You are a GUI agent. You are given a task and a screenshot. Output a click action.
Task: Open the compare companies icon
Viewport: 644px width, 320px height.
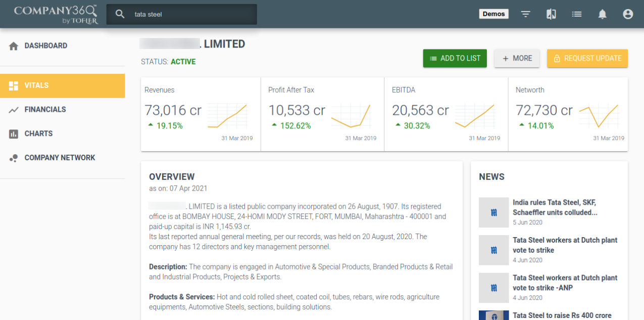pyautogui.click(x=551, y=14)
